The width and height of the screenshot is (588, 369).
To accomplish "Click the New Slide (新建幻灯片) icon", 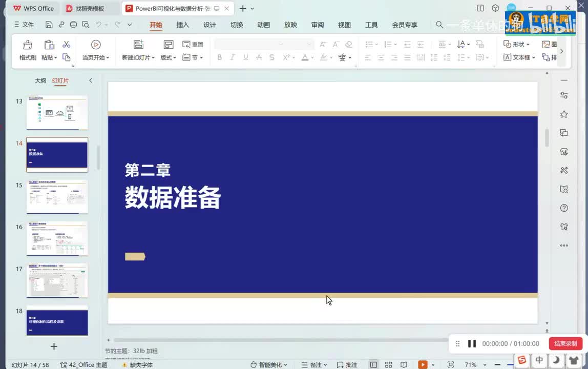I will pos(138,45).
